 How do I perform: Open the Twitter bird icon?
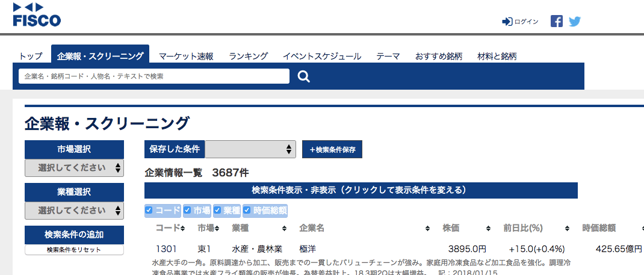tap(575, 22)
